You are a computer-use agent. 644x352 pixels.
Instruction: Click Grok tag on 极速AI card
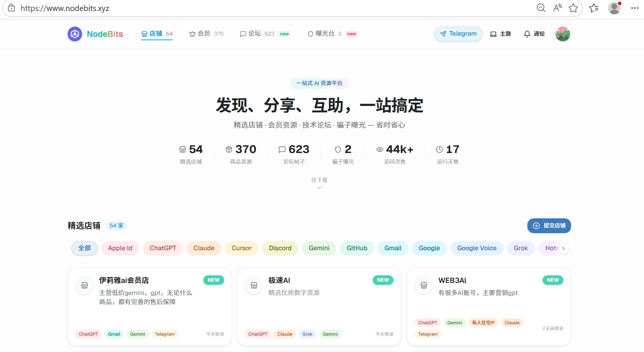[307, 334]
